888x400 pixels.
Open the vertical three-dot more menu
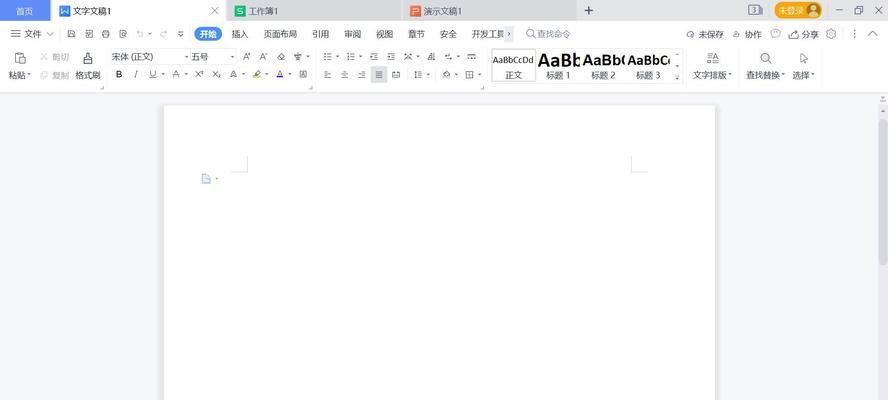click(x=854, y=34)
